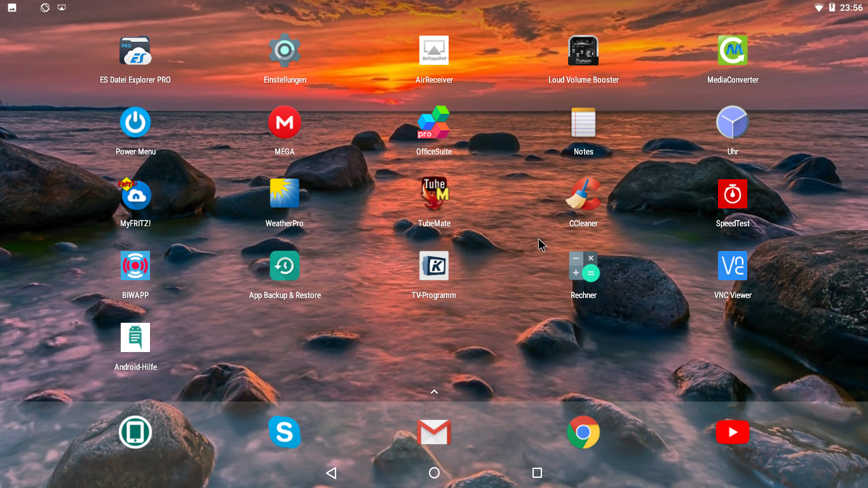This screenshot has height=488, width=868.
Task: Tap the Back navigation button
Action: (x=331, y=473)
